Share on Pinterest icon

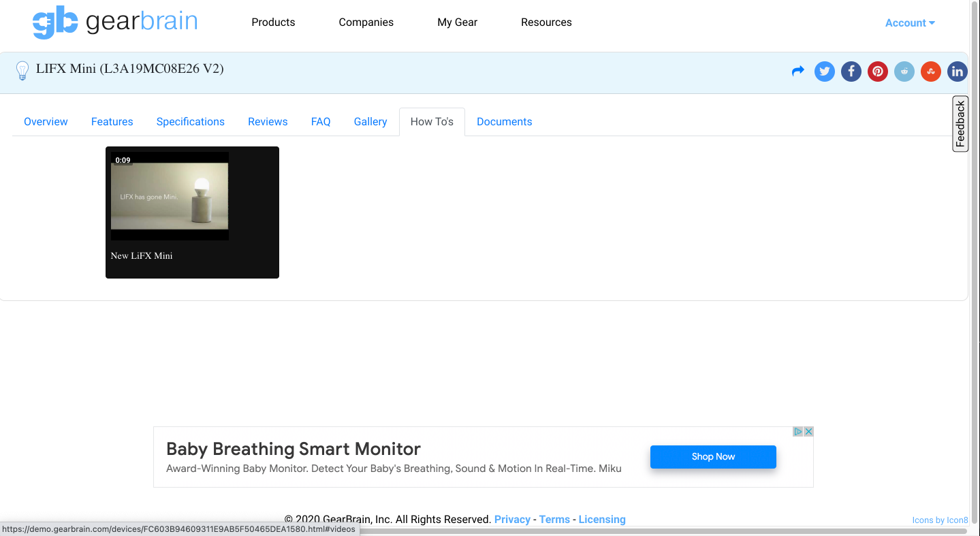pyautogui.click(x=878, y=71)
